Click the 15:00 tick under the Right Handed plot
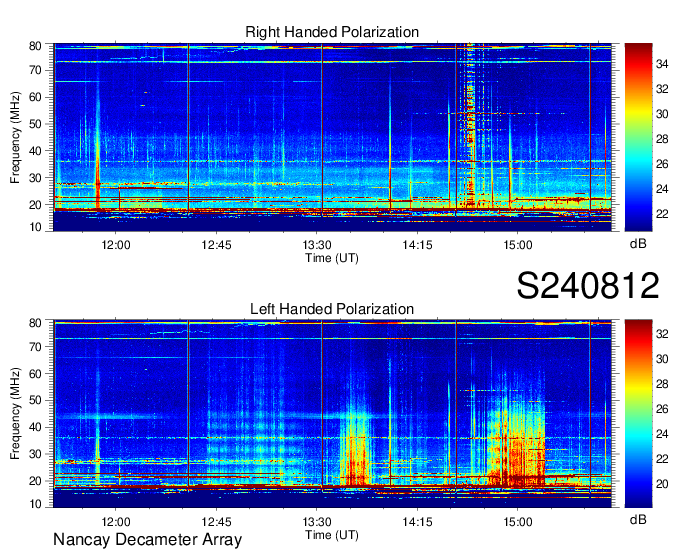This screenshot has height=552, width=680. click(x=518, y=245)
